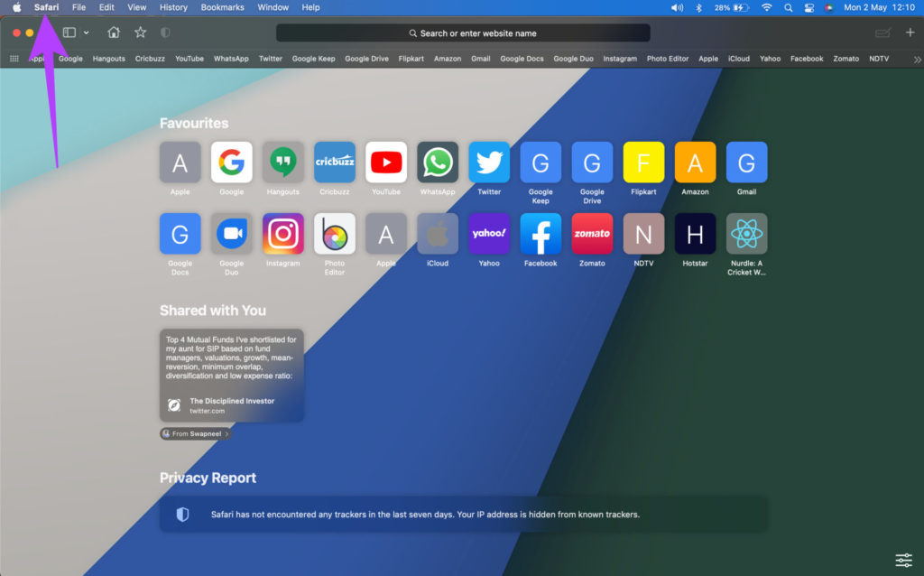The width and height of the screenshot is (924, 576).
Task: Open the YouTube favourite icon
Action: 386,163
